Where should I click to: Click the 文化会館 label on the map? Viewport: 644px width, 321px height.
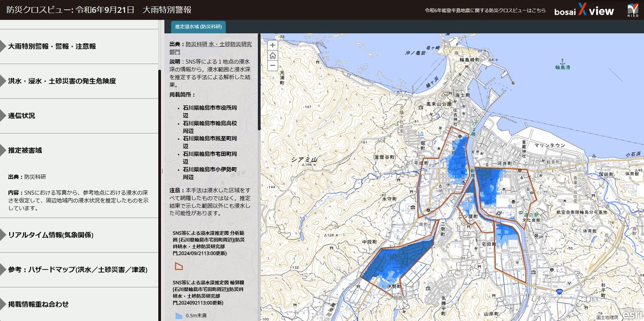coord(531,220)
